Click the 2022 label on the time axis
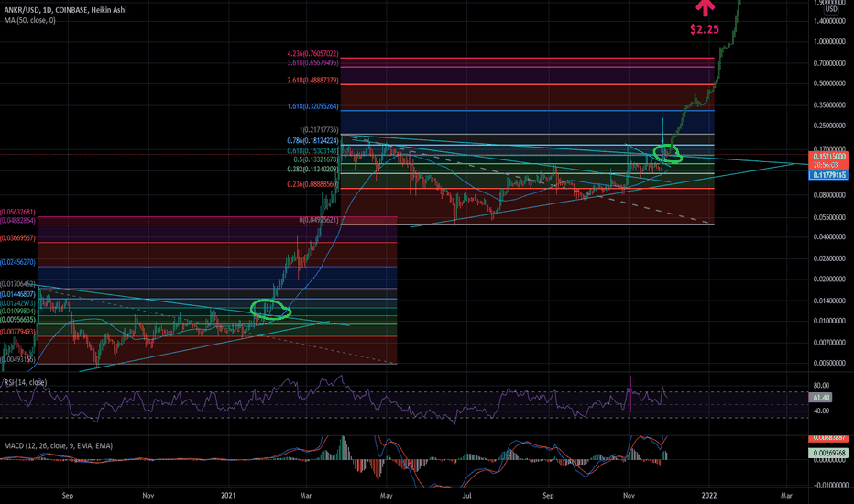This screenshot has height=504, width=854. coord(709,495)
